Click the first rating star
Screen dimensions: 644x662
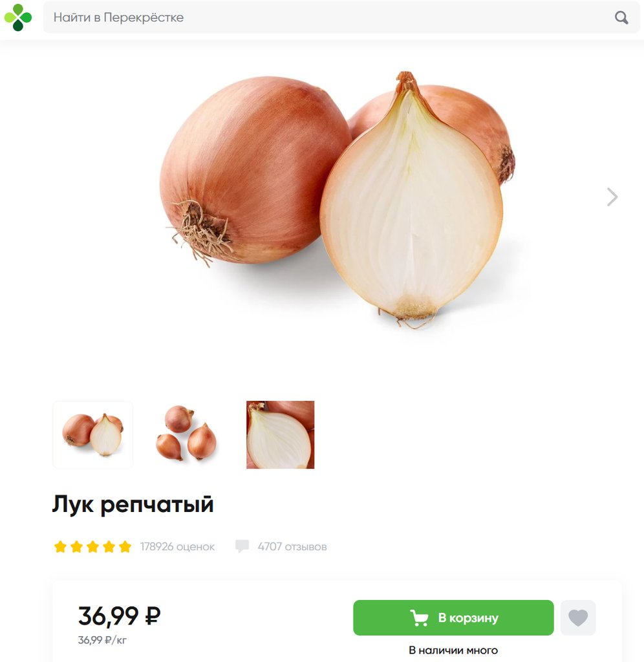(x=60, y=547)
